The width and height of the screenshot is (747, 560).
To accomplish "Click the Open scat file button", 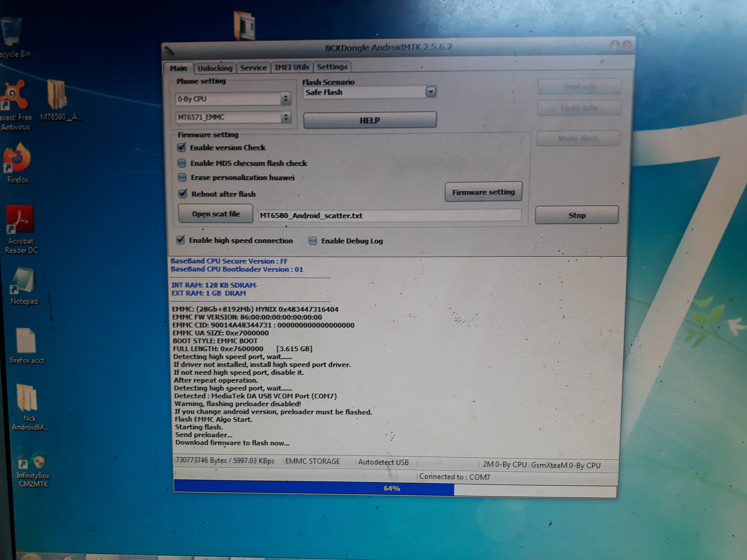I will (216, 214).
